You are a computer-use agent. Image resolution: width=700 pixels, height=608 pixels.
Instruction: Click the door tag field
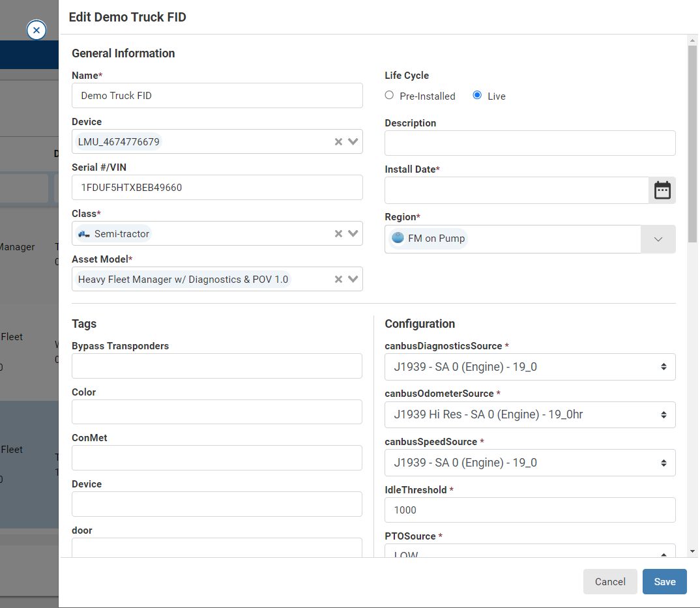point(217,548)
